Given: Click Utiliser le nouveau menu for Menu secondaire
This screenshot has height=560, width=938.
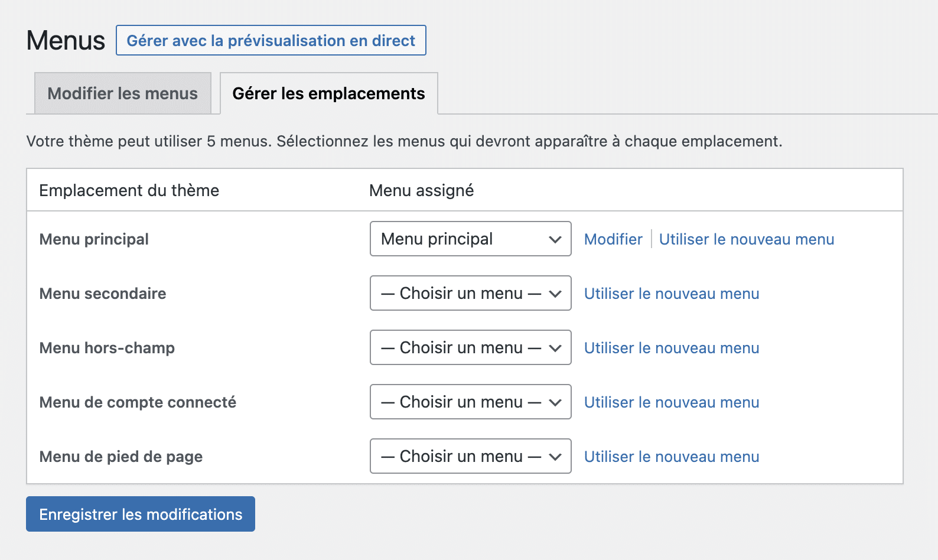Looking at the screenshot, I should (x=671, y=293).
